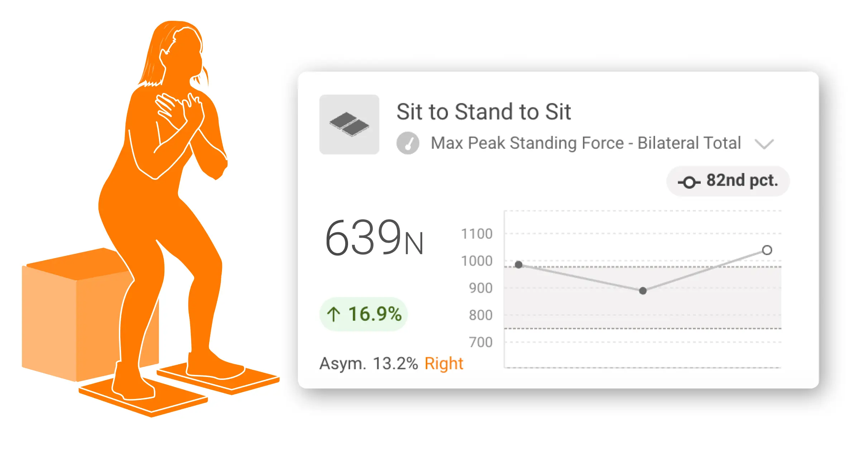Expand the metric selector chevron

[764, 144]
